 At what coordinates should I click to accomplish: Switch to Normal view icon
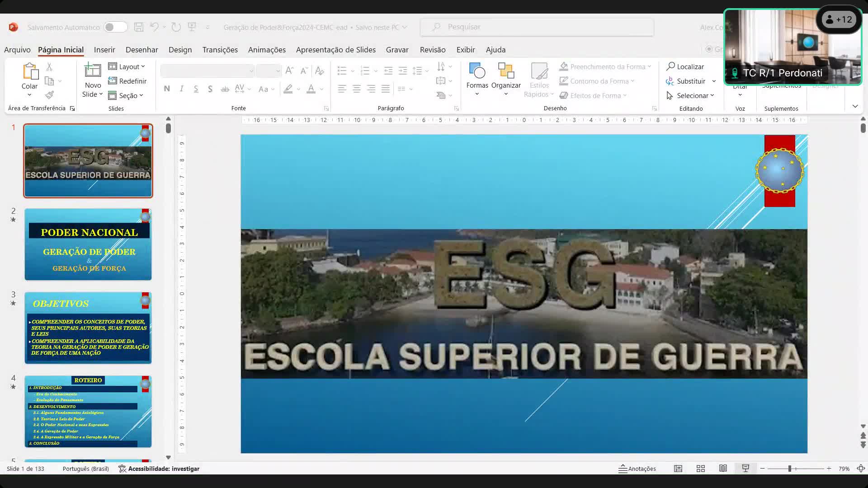coord(678,469)
